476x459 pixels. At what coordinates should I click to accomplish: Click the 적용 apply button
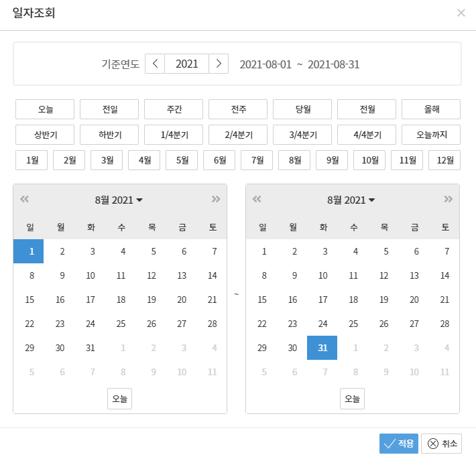click(x=399, y=443)
